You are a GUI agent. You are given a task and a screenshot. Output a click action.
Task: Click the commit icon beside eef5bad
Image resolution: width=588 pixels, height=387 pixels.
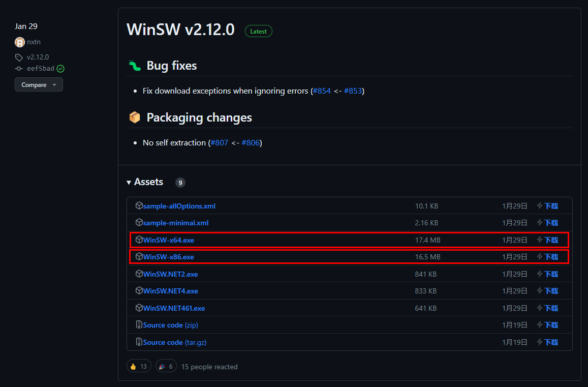pos(19,69)
